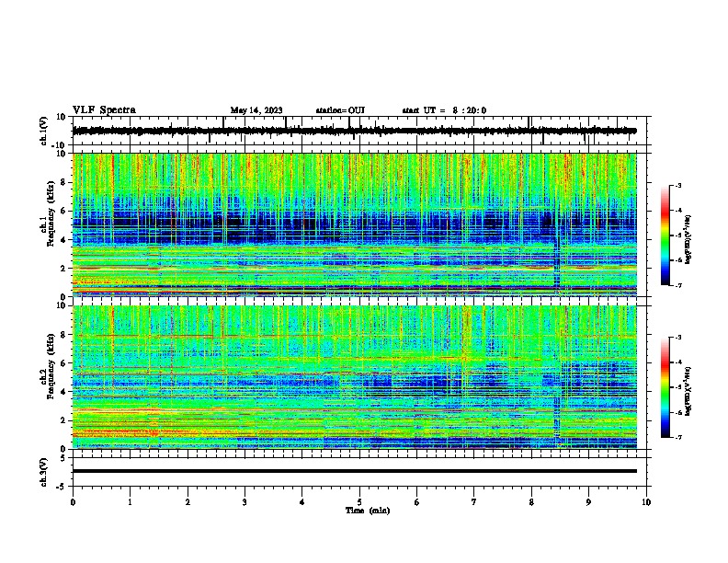Click the 'station=OUJ' label
The image size is (728, 563).
340,110
